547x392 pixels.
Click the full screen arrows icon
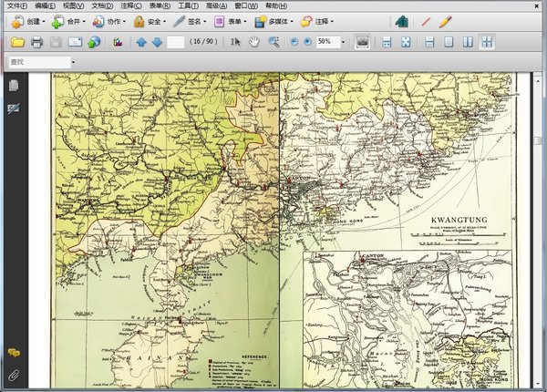(x=406, y=42)
